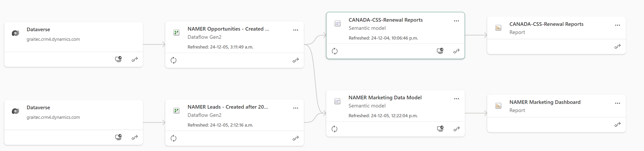Open NAMER Leads dataflow title

pyautogui.click(x=227, y=107)
